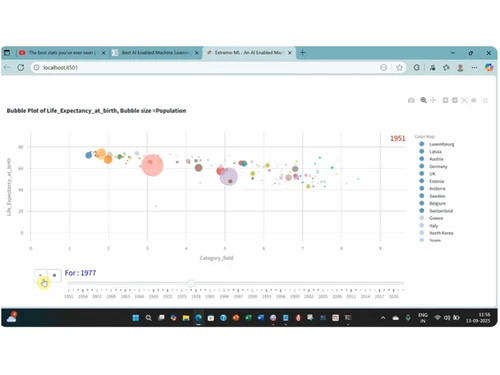
Task: Open Excel from the taskbar
Action: [248, 318]
